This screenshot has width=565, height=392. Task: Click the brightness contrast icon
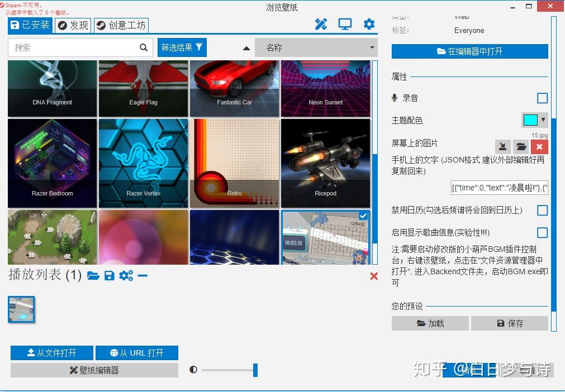point(193,370)
